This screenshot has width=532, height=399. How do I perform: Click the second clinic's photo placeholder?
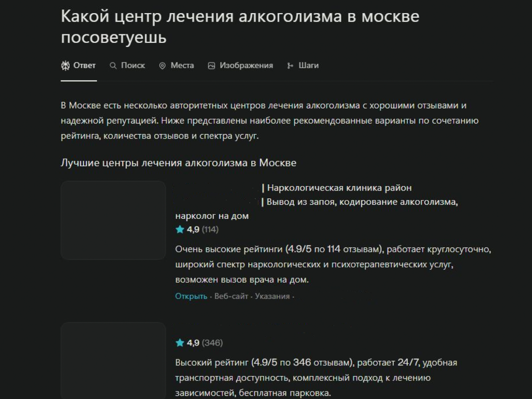(x=113, y=361)
